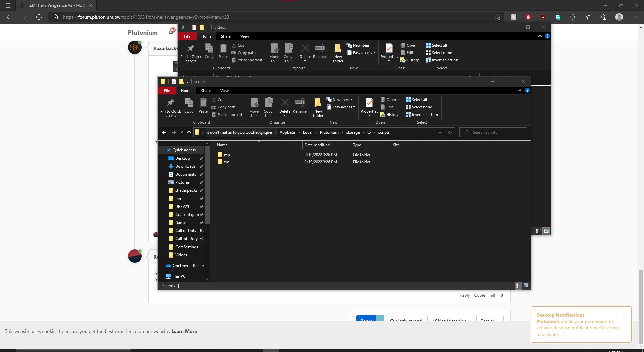Open File tab in scripts window

(x=167, y=91)
